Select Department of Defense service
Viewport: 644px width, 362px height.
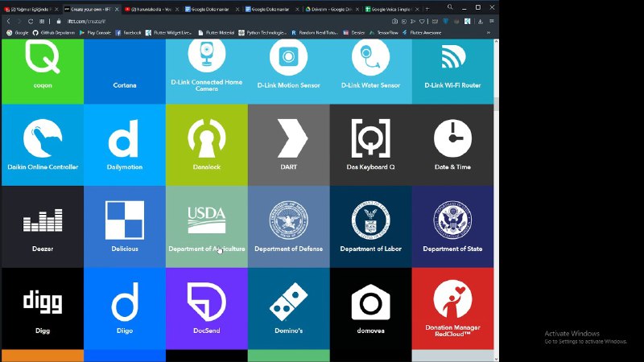point(289,227)
